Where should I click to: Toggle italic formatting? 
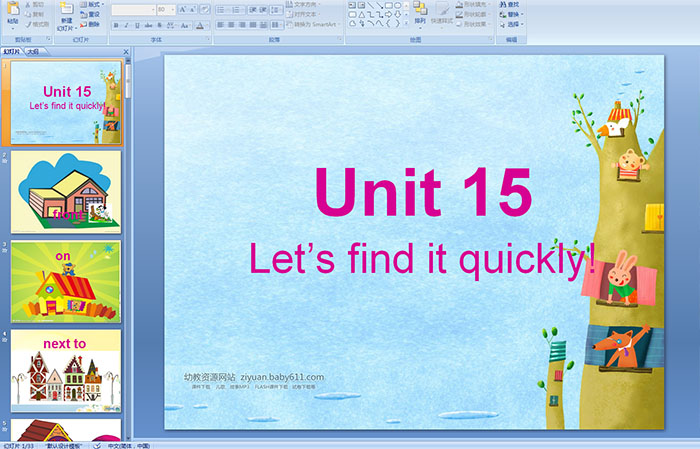coord(127,25)
